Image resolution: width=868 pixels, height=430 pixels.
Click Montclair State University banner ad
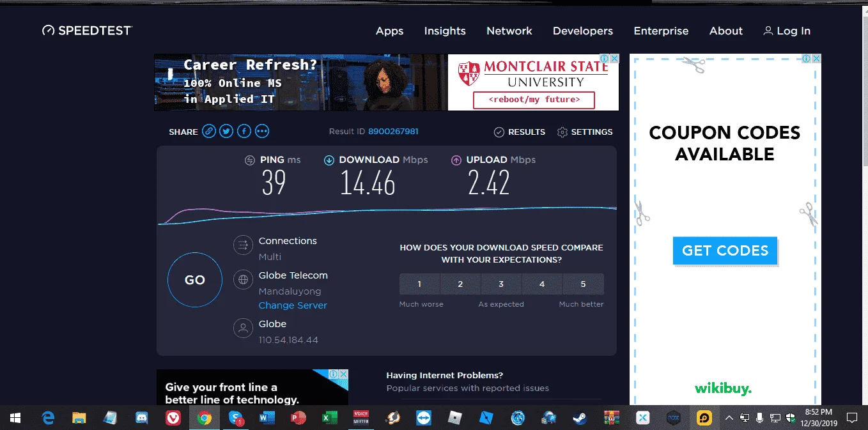tap(386, 82)
